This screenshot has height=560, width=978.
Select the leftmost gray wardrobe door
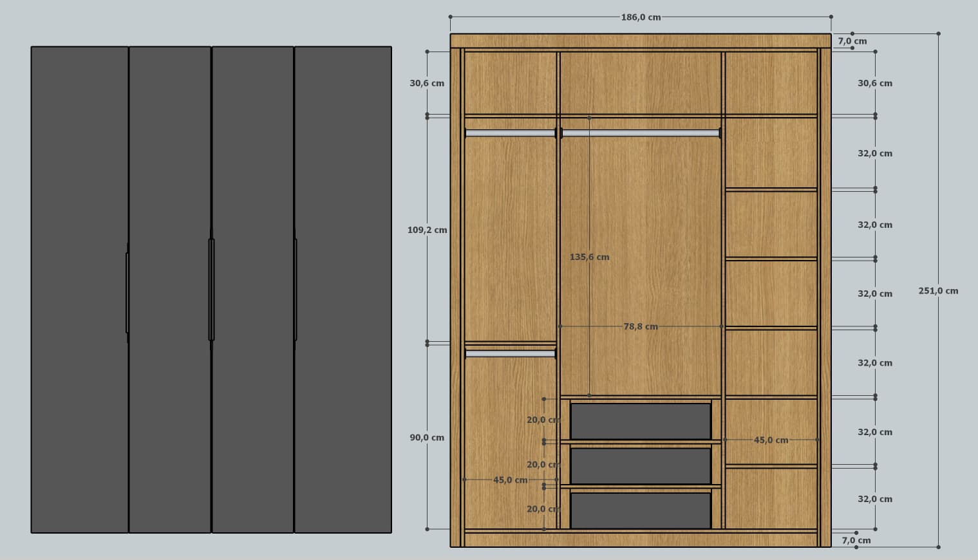click(80, 290)
